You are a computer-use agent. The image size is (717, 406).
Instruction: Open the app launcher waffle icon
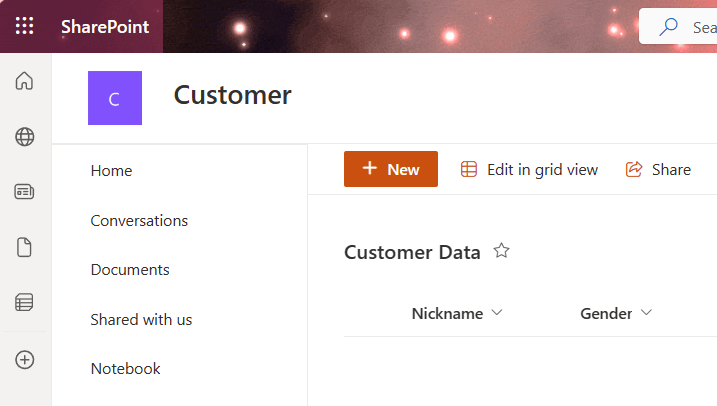pos(24,26)
